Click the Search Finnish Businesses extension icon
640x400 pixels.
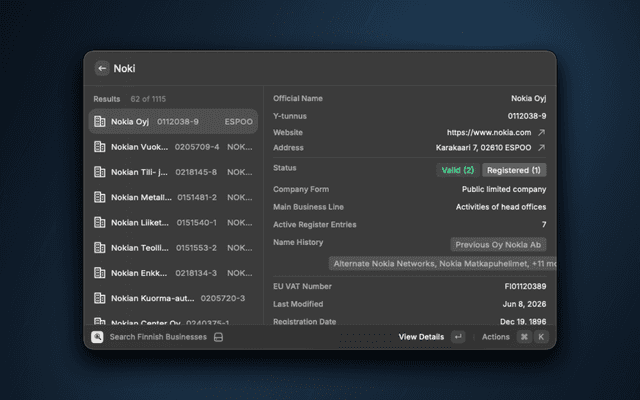97,337
